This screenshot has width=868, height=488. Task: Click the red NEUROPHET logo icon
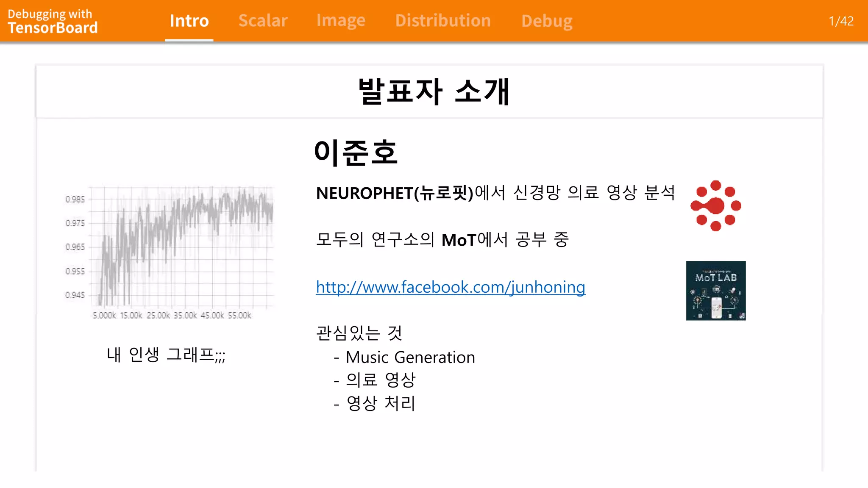point(715,206)
